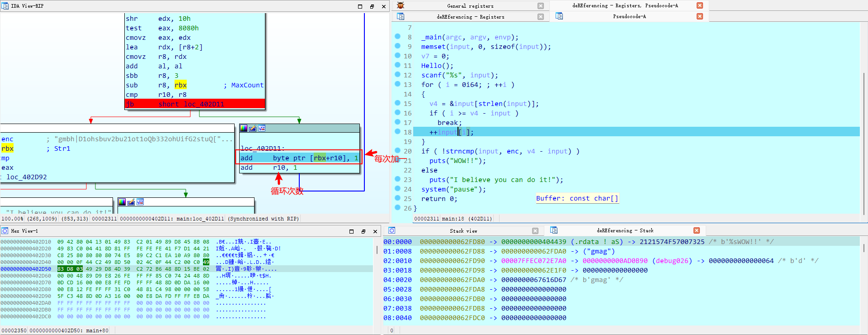Set node color on loc_402D11 graph block
This screenshot has width=868, height=335.
coord(244,128)
